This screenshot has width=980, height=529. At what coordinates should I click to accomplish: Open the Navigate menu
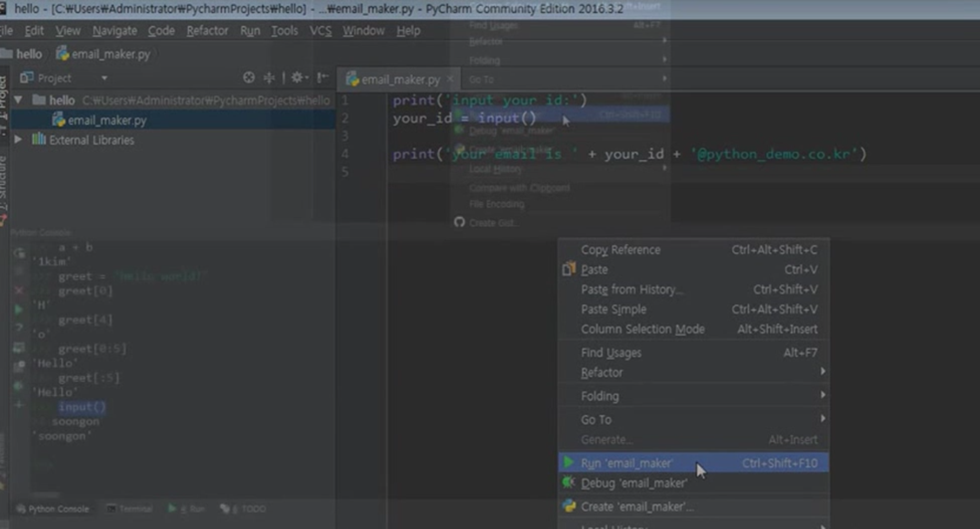click(x=115, y=31)
